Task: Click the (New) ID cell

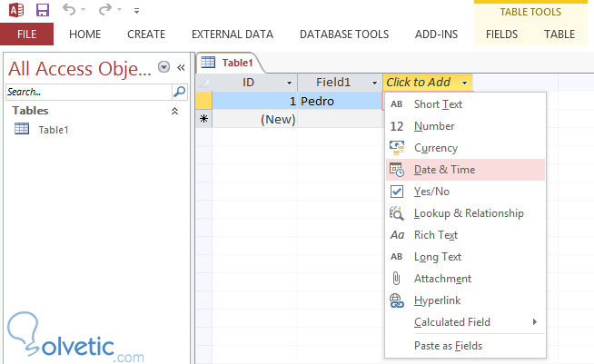Action: [x=254, y=119]
